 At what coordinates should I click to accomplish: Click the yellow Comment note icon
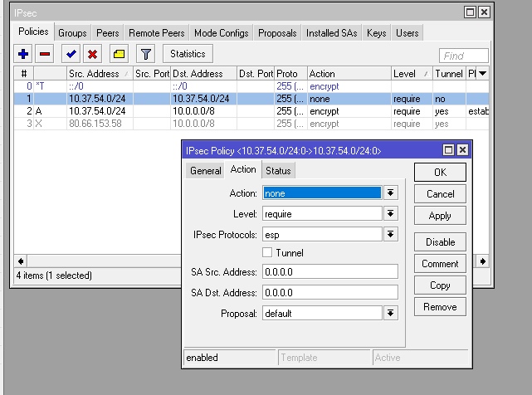(x=120, y=54)
